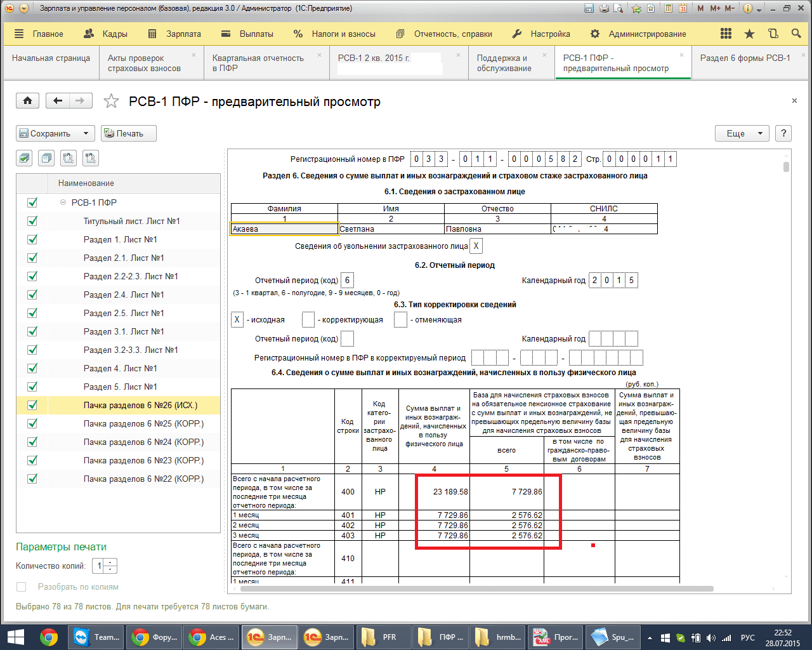Viewport: 812px width, 650px height.
Task: Click the question mark help button
Action: pos(783,133)
